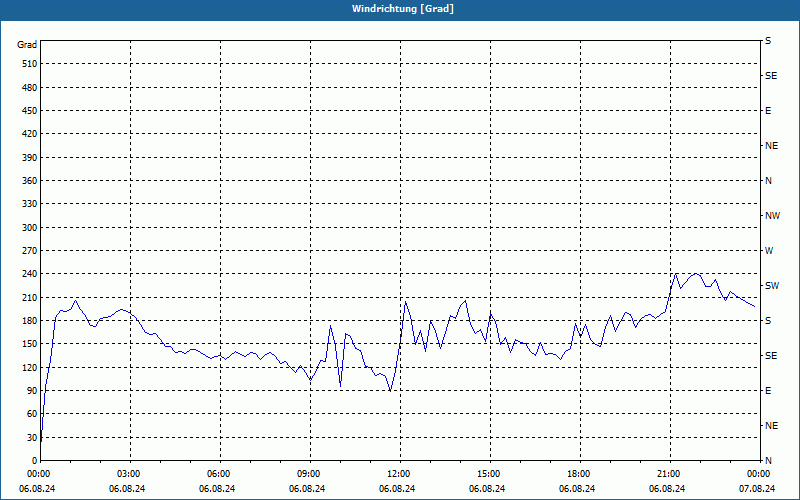The height and width of the screenshot is (500, 800).
Task: Click the topmost S compass label above SE
Action: point(768,41)
